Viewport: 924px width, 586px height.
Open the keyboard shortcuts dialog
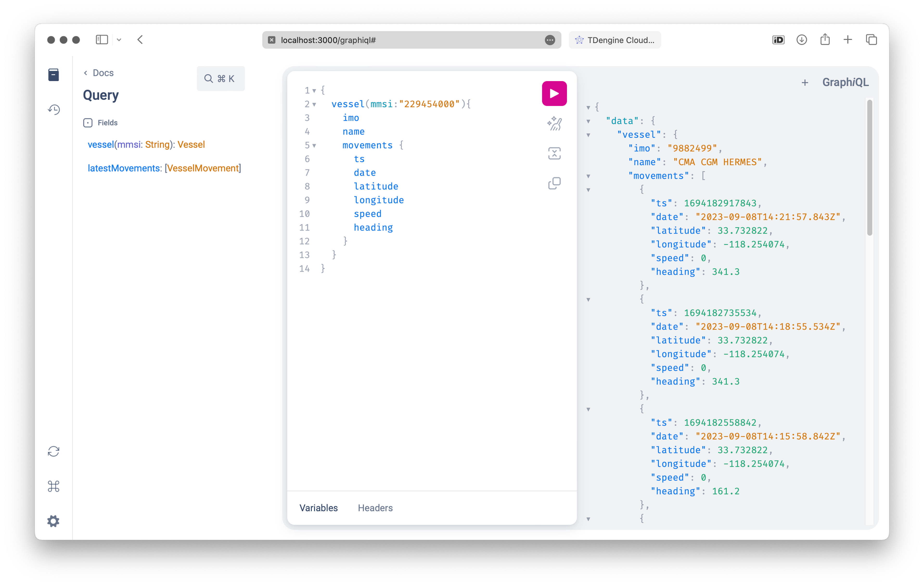pos(53,486)
